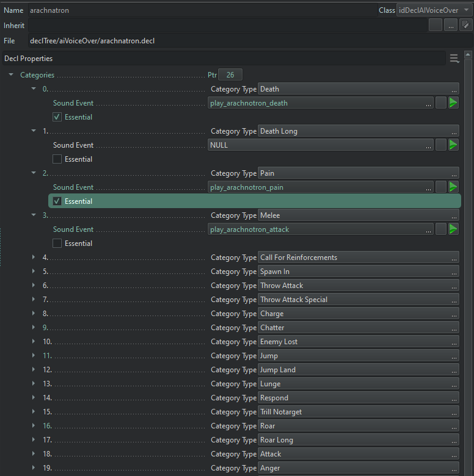Expand category entry 9 Chatter
474x476 pixels.
(x=34, y=327)
